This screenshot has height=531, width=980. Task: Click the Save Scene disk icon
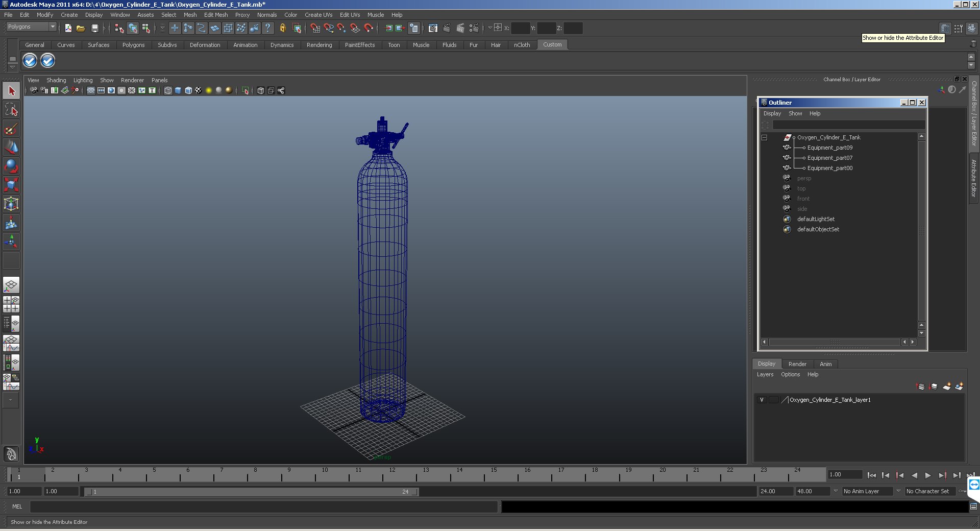pyautogui.click(x=94, y=28)
